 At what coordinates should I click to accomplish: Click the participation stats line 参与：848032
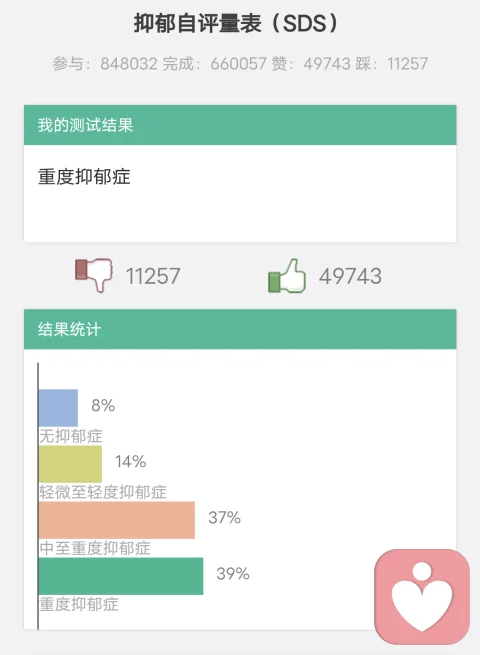point(105,64)
